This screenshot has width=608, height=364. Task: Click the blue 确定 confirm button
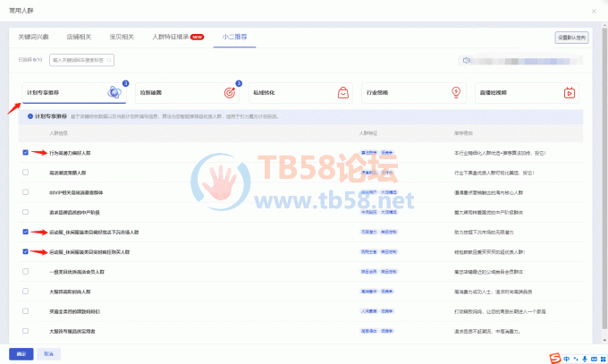point(21,354)
